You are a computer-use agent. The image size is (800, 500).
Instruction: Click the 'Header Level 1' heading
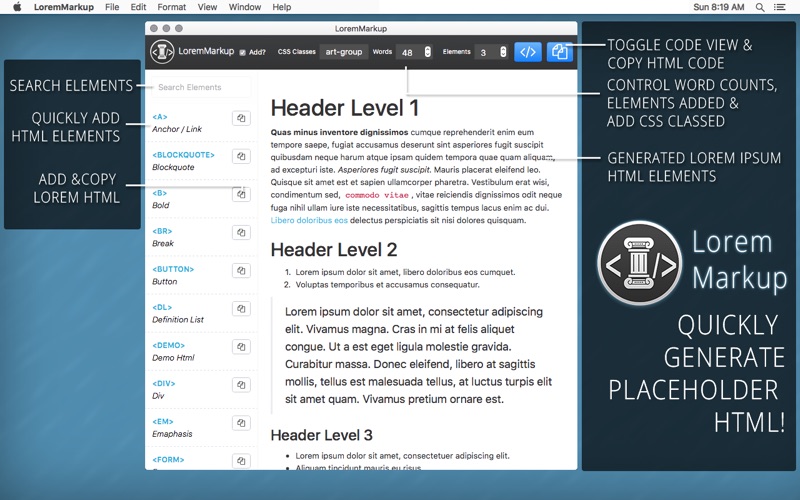pyautogui.click(x=345, y=108)
